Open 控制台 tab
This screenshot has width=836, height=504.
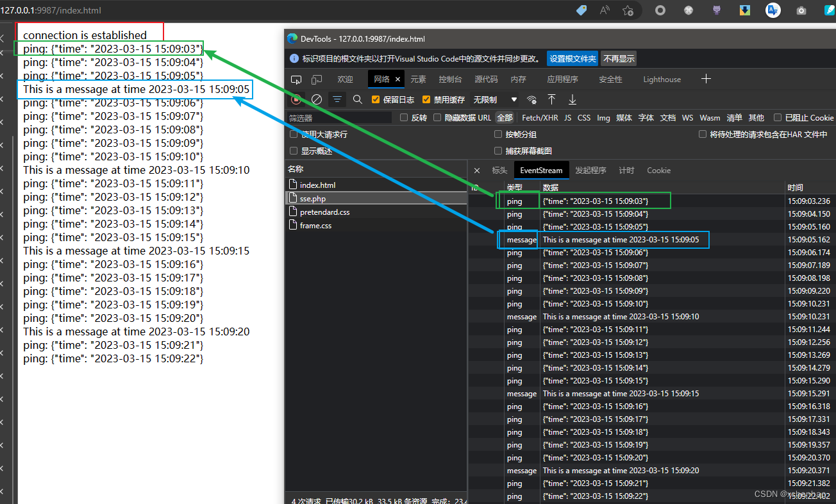450,80
